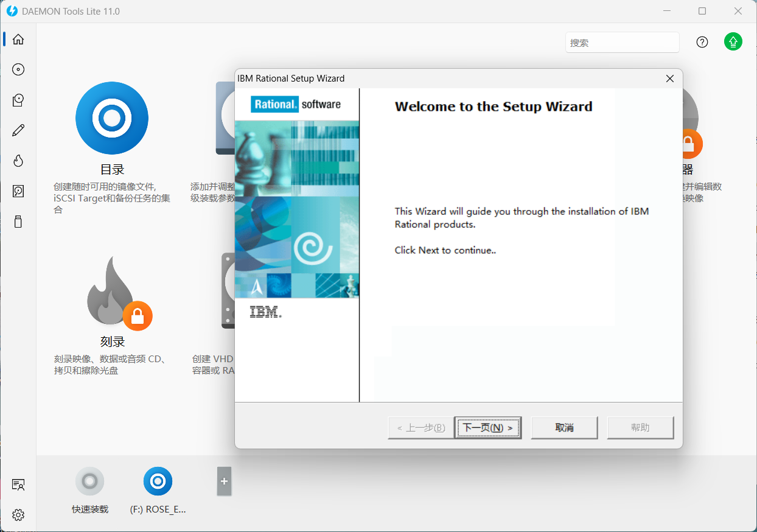Viewport: 757px width, 532px height.
Task: Close the IBM Rational Setup Wizard dialog
Action: pos(670,79)
